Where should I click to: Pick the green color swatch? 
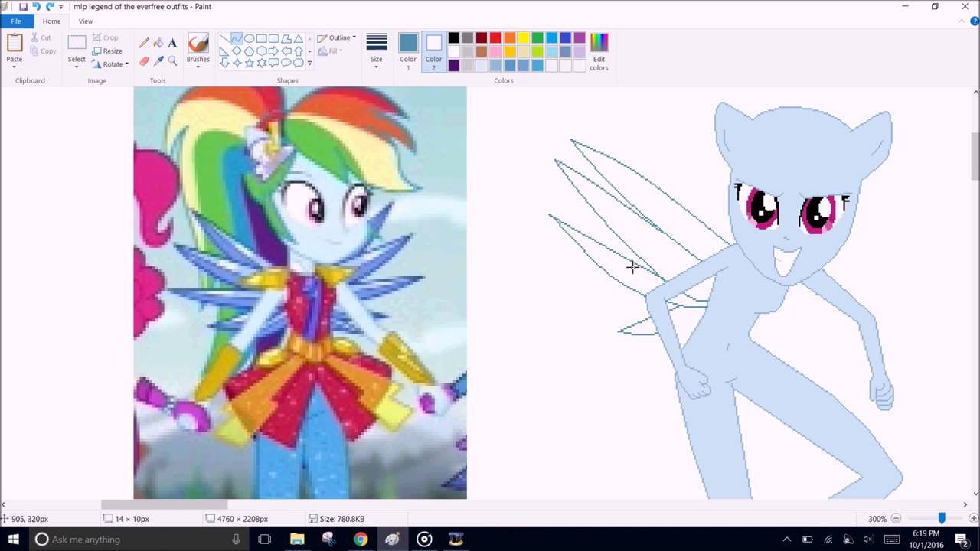(537, 38)
